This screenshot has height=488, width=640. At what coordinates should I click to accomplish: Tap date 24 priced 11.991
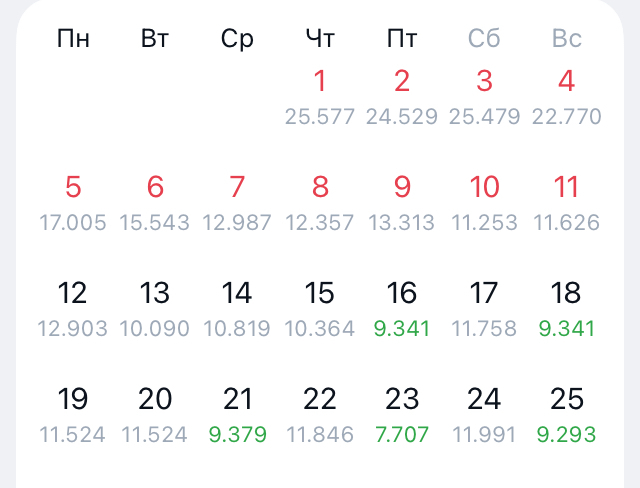(x=485, y=413)
